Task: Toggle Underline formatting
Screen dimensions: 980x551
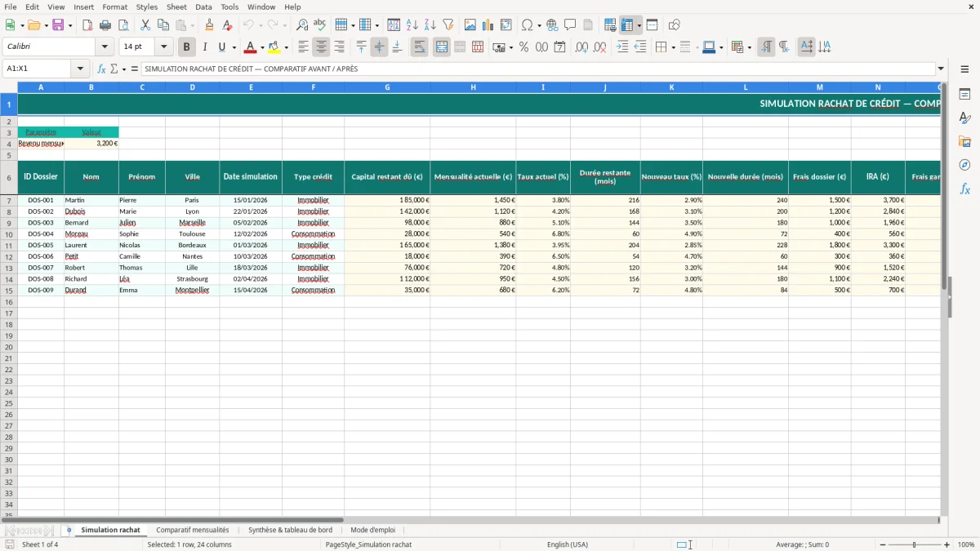Action: coord(220,47)
